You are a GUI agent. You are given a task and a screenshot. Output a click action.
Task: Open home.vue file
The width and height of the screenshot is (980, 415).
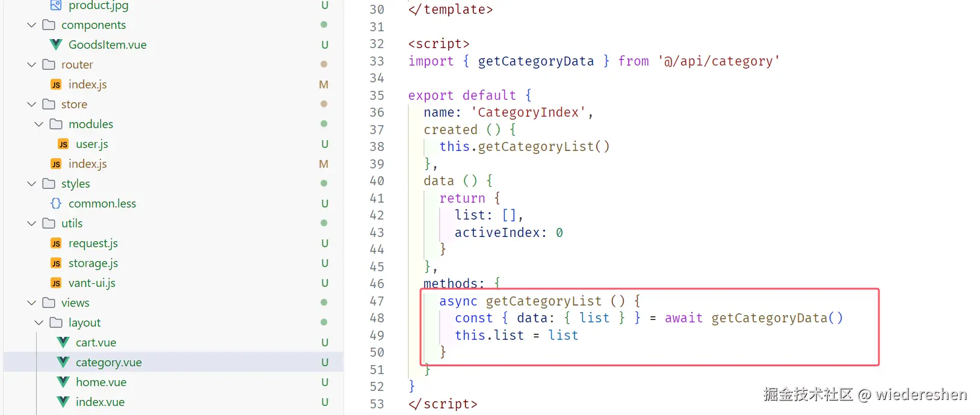(x=101, y=382)
